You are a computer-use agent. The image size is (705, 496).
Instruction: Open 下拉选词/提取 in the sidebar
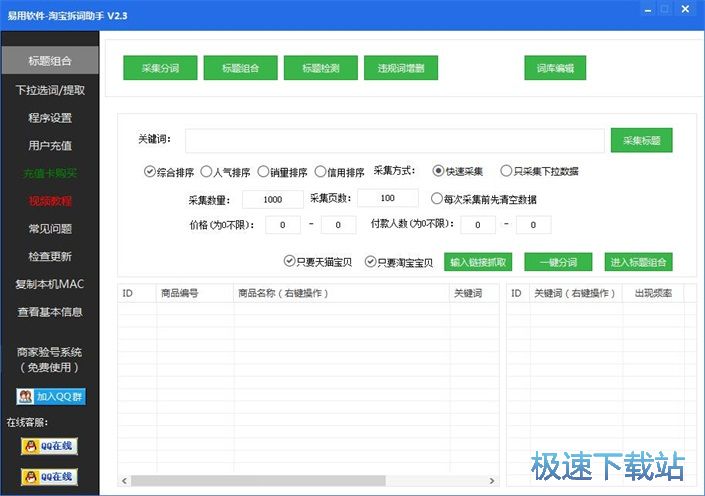point(49,90)
